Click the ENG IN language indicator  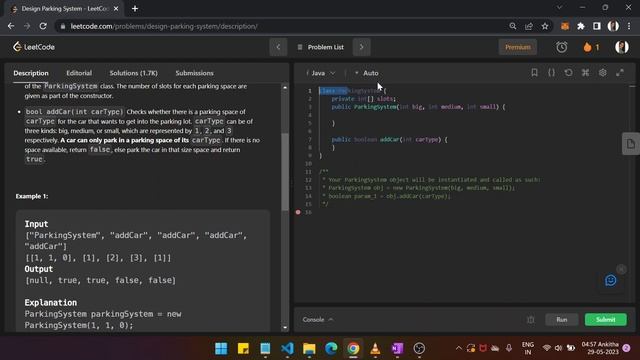[x=528, y=348]
